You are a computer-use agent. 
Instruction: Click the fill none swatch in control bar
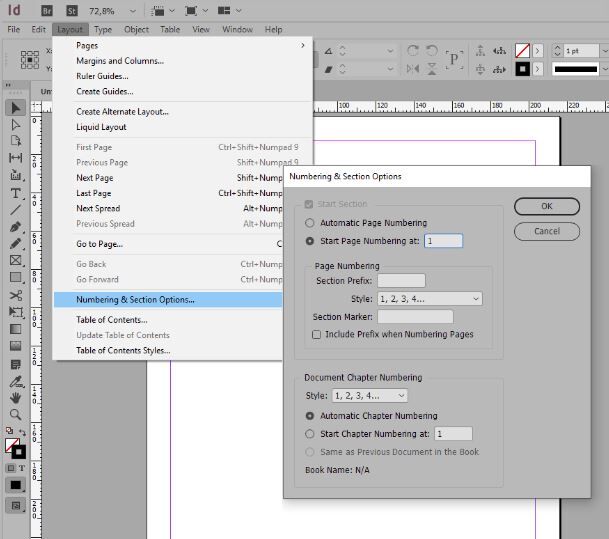522,50
